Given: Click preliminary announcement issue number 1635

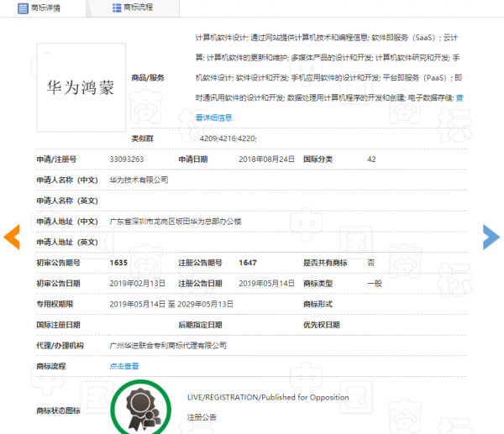Looking at the screenshot, I should click(x=118, y=263).
